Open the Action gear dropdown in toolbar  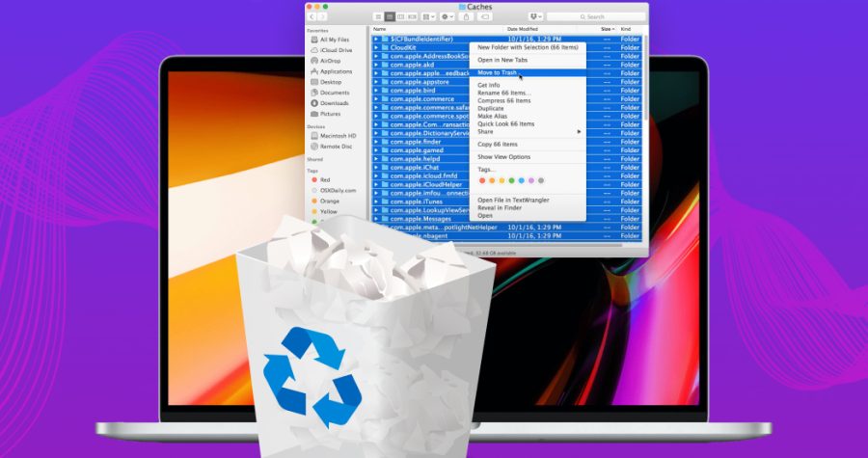pos(448,16)
